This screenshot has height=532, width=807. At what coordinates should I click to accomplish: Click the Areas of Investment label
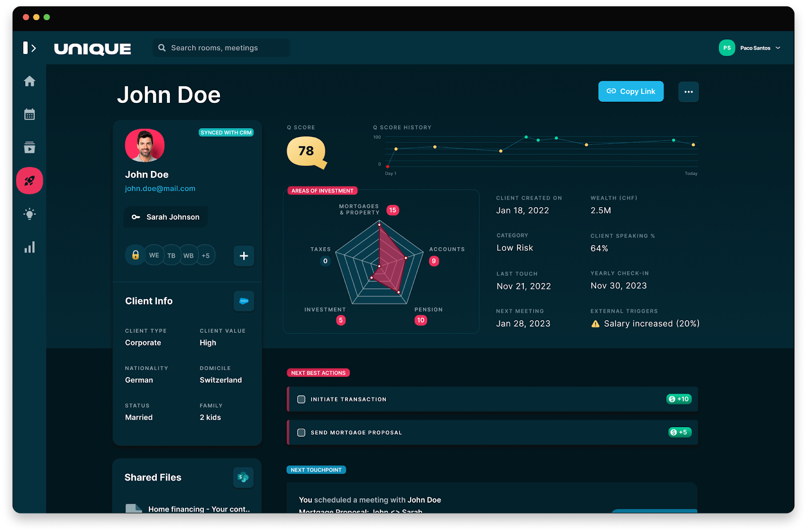pyautogui.click(x=322, y=191)
